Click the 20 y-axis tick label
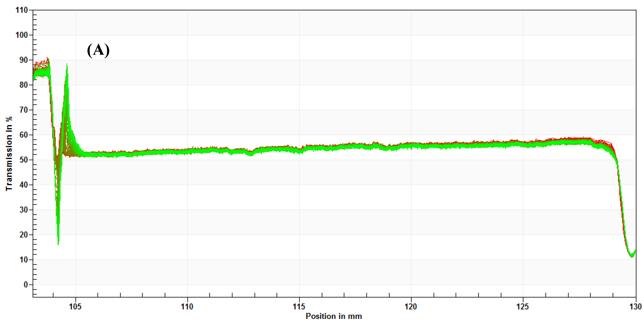644x324 pixels. [23, 235]
